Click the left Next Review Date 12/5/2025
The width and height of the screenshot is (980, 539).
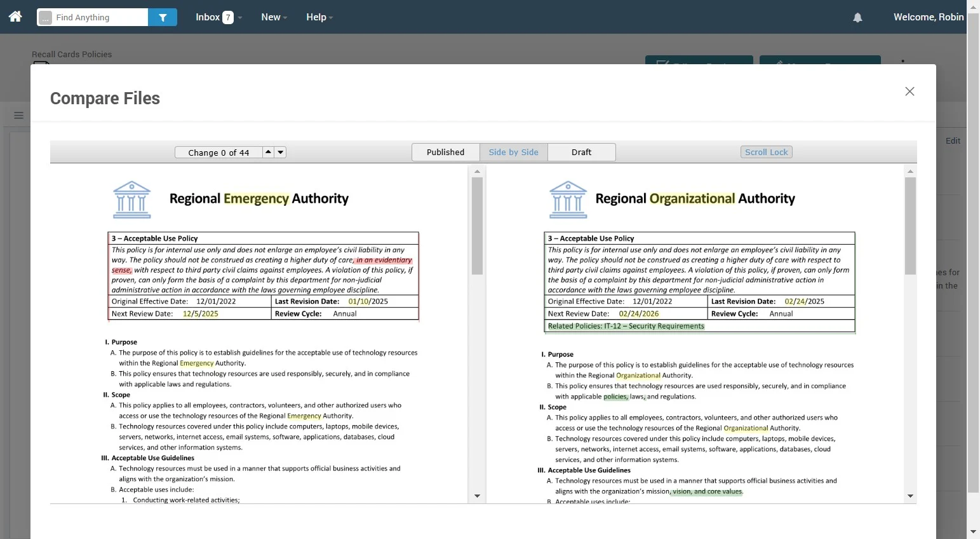pyautogui.click(x=200, y=313)
